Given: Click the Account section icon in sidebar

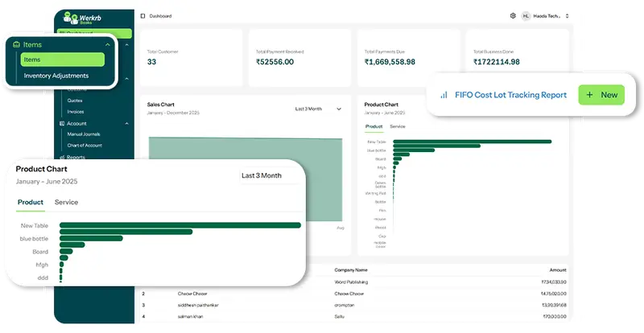Looking at the screenshot, I should 61,123.
